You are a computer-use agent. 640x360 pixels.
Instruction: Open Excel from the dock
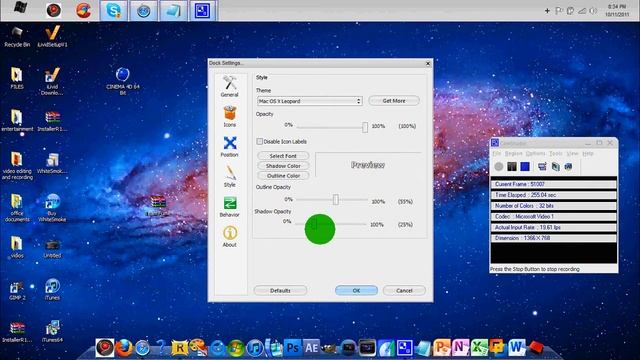(x=479, y=347)
